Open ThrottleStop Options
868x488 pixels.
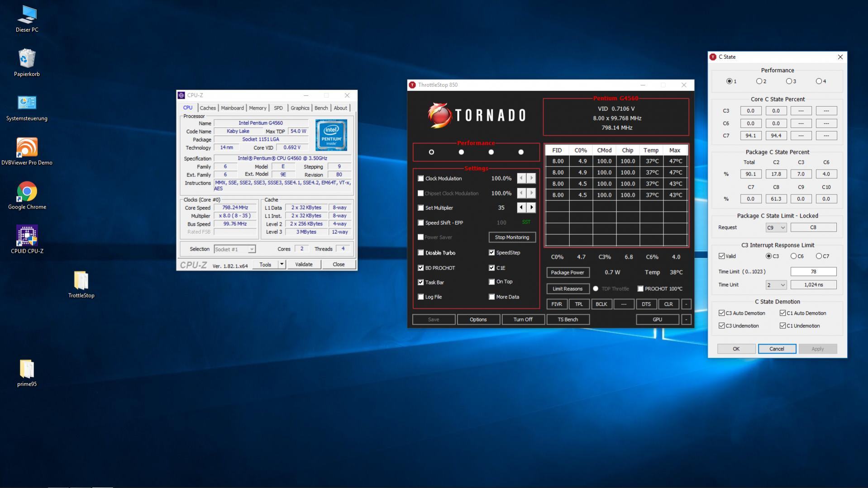coord(478,319)
